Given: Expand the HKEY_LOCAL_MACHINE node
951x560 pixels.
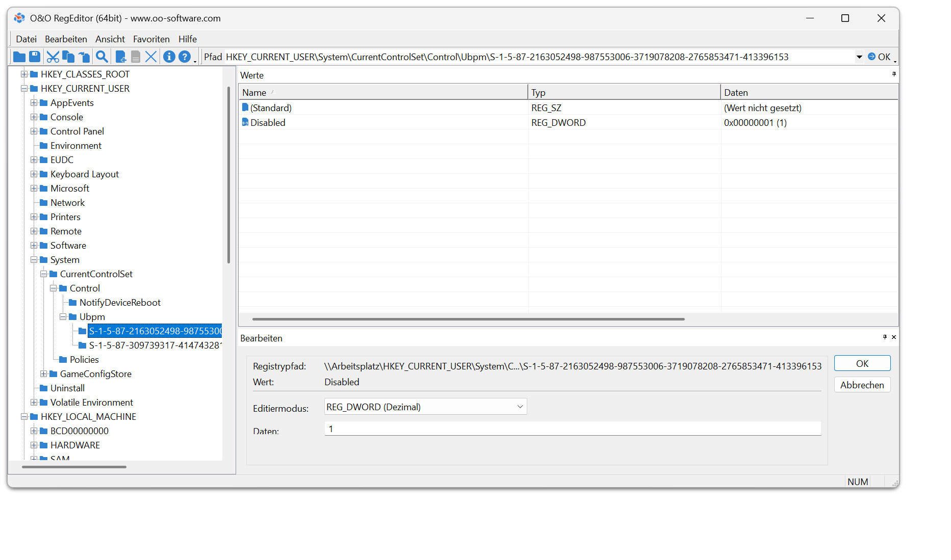Looking at the screenshot, I should (24, 416).
